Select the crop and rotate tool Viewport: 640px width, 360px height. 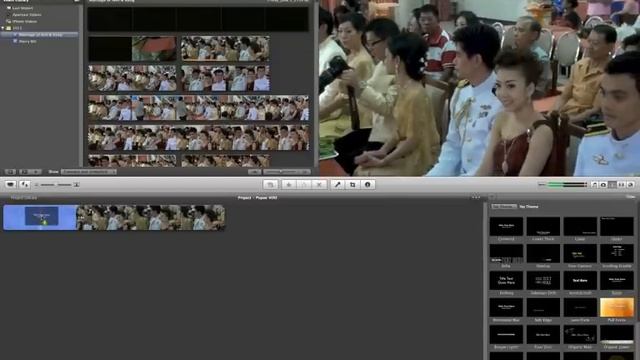tap(353, 184)
